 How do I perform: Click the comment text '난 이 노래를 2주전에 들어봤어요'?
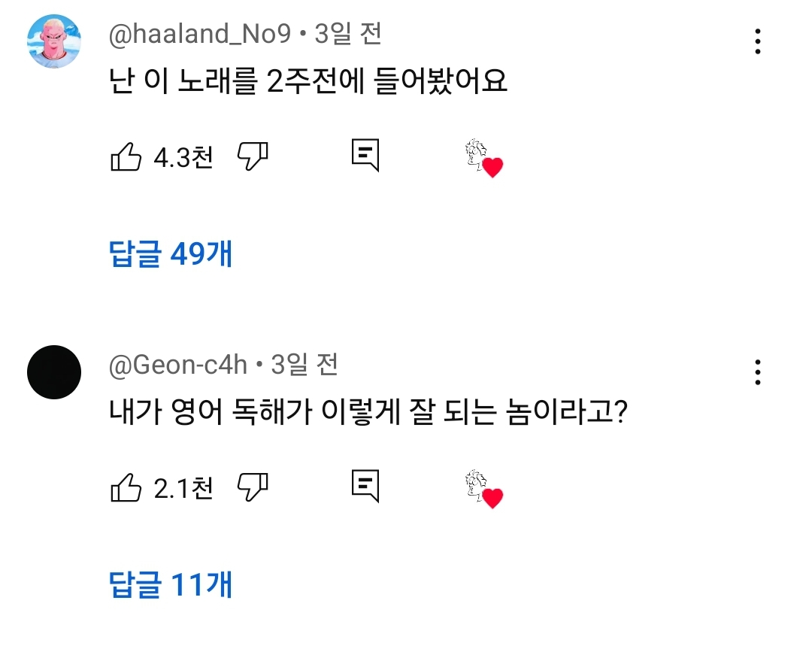coord(308,82)
